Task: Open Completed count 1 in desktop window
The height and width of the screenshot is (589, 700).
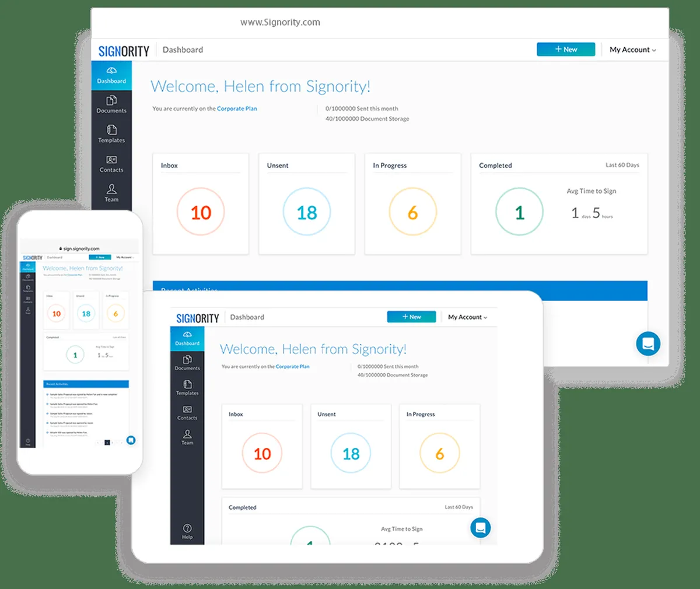Action: [x=519, y=212]
